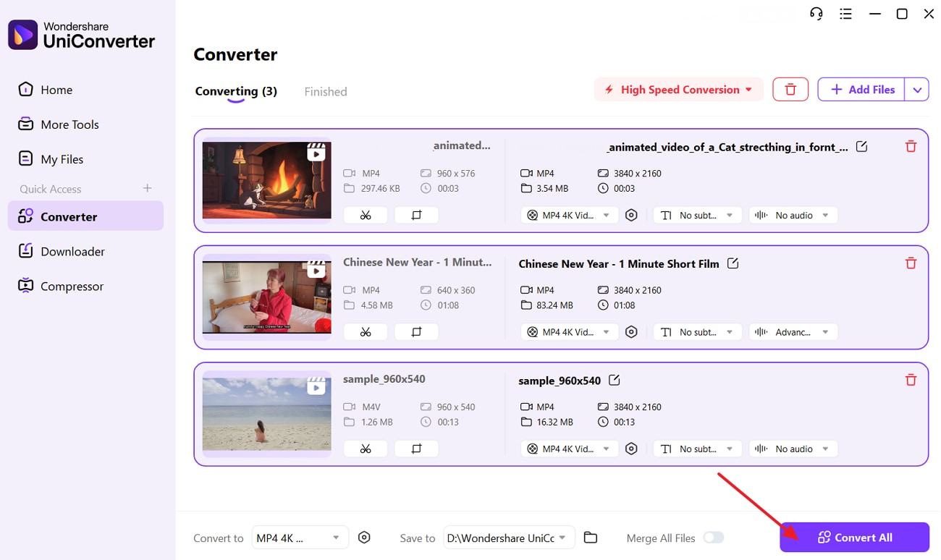
Task: Switch to the Finished tab
Action: [x=326, y=92]
